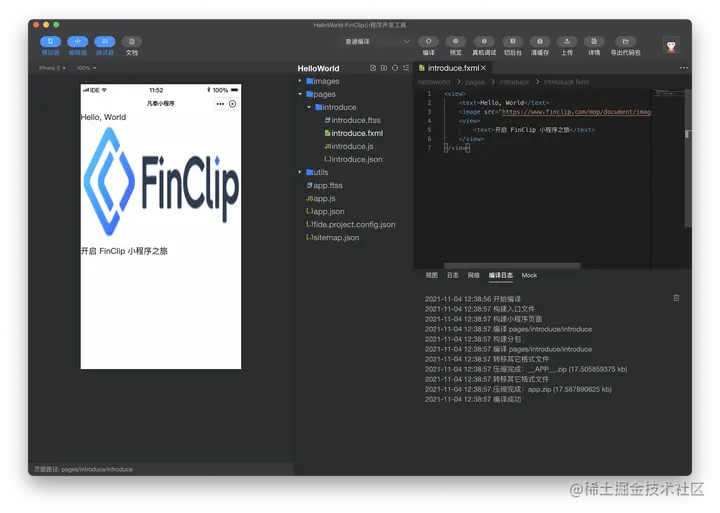Click the image src URL in code

(x=576, y=112)
